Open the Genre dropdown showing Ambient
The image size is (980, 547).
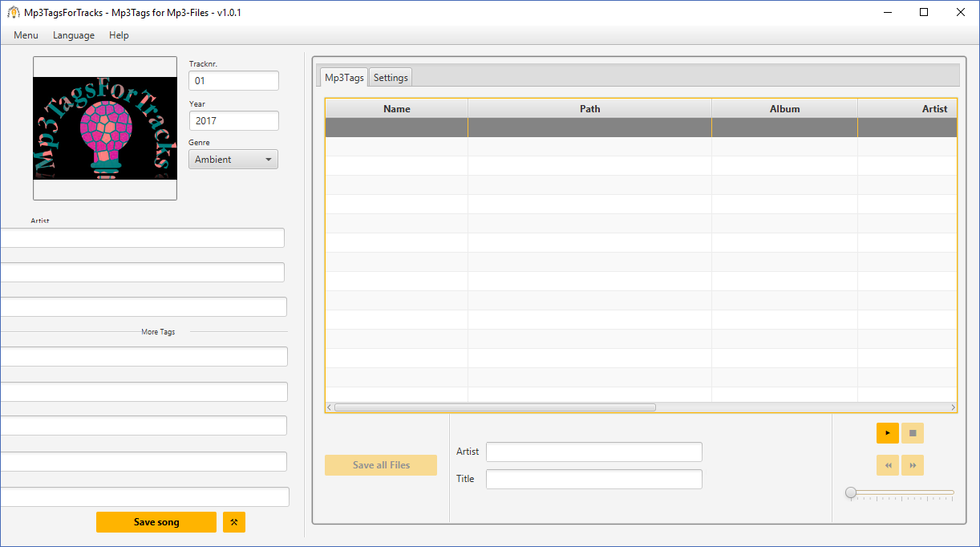tap(233, 160)
